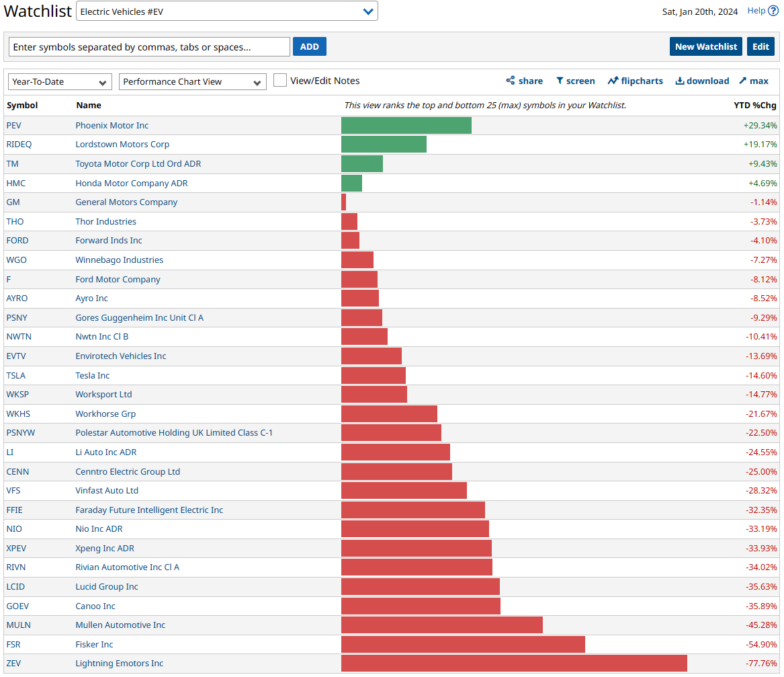The height and width of the screenshot is (677, 784).
Task: Sort by the Symbol column header
Action: click(x=22, y=105)
